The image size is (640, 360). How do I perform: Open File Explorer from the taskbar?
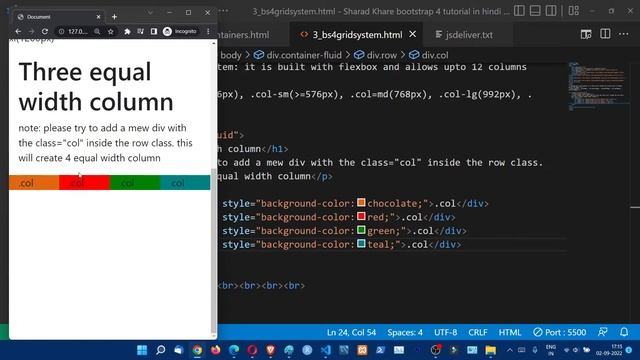click(x=491, y=350)
